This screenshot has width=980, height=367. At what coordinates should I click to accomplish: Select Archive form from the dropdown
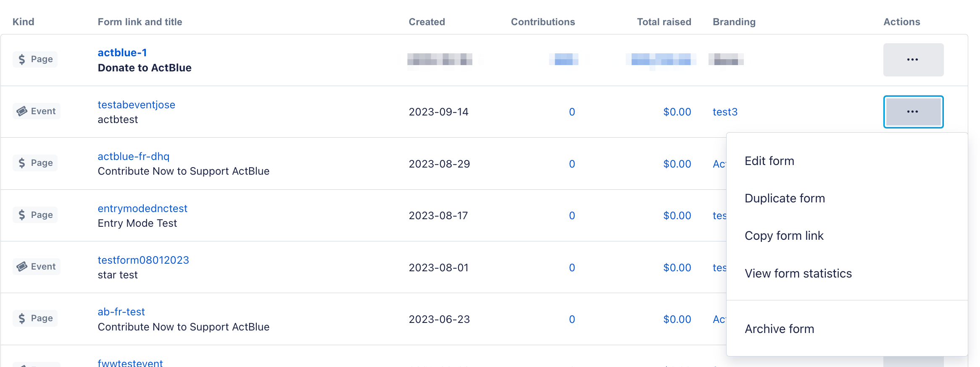(779, 329)
